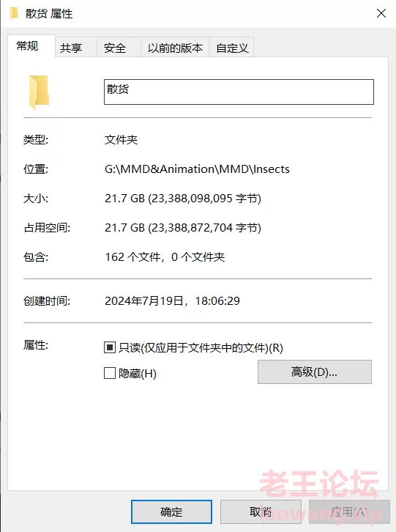
Task: Select the 常规 tab
Action: click(x=28, y=46)
